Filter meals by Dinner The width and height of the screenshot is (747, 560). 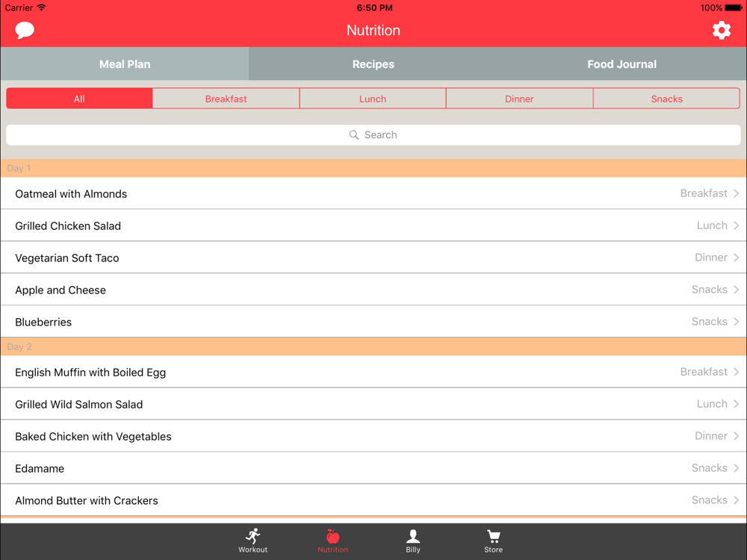(519, 99)
